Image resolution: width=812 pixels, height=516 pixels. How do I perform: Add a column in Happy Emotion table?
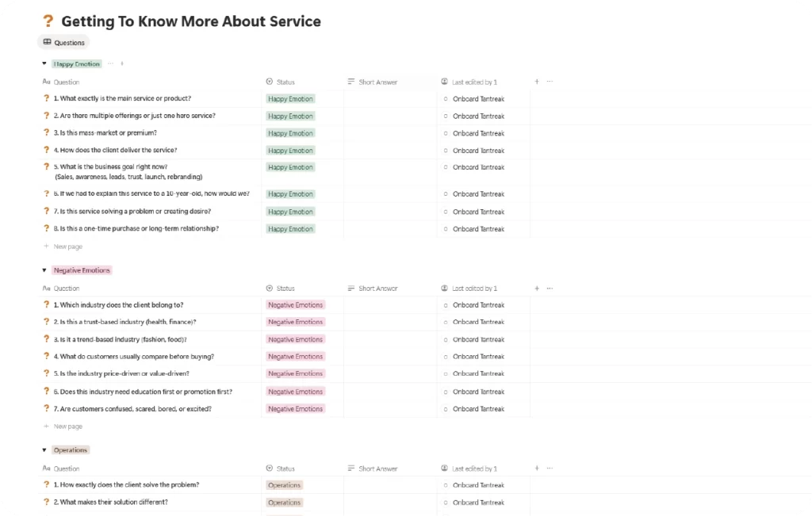click(537, 82)
